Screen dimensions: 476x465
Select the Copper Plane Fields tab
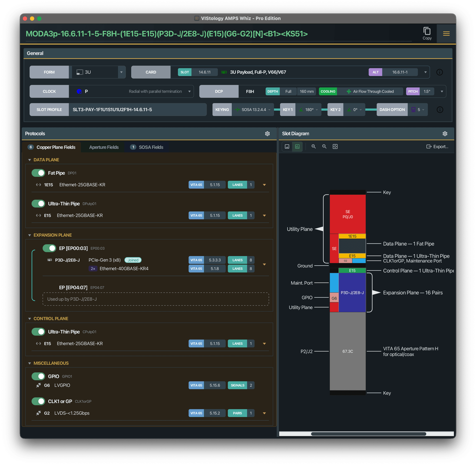(x=51, y=147)
